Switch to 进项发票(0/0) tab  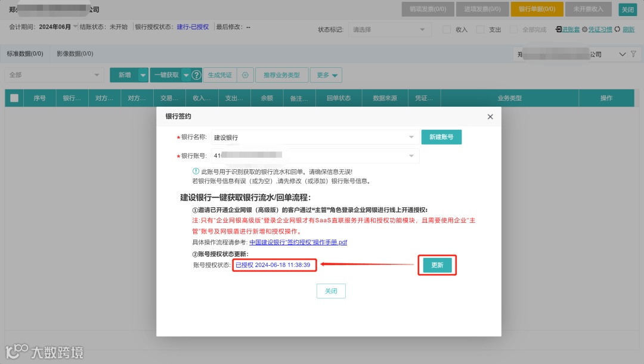(482, 9)
